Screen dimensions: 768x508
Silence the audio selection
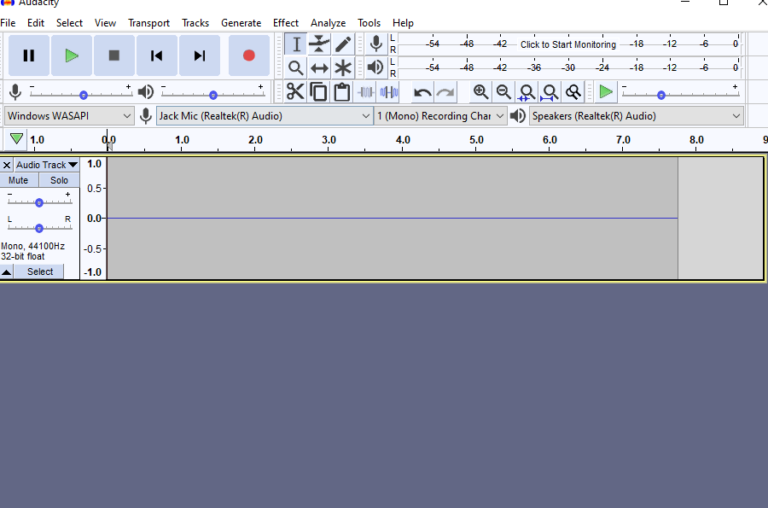(389, 92)
